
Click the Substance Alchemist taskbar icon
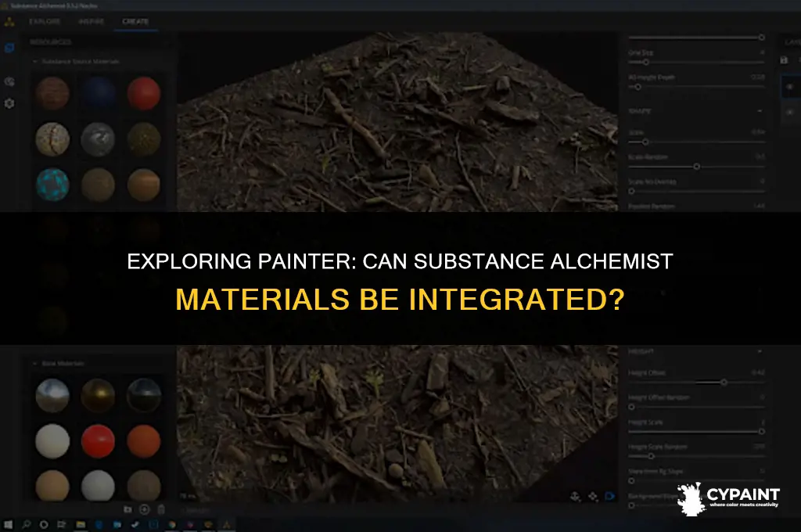click(226, 524)
